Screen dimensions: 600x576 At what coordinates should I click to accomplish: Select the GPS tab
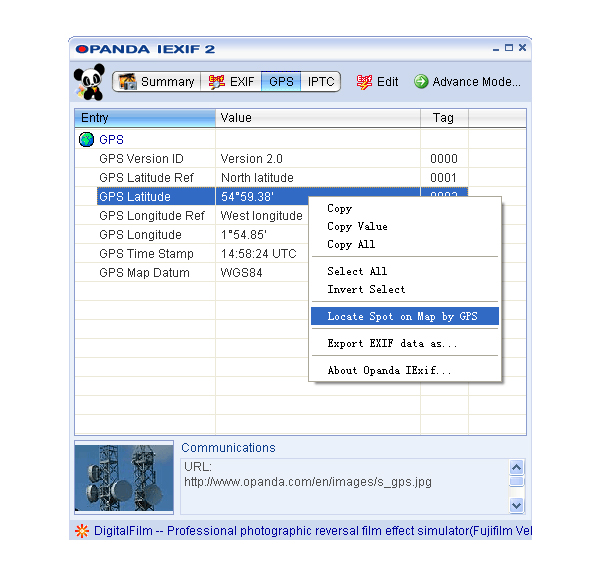[x=281, y=82]
